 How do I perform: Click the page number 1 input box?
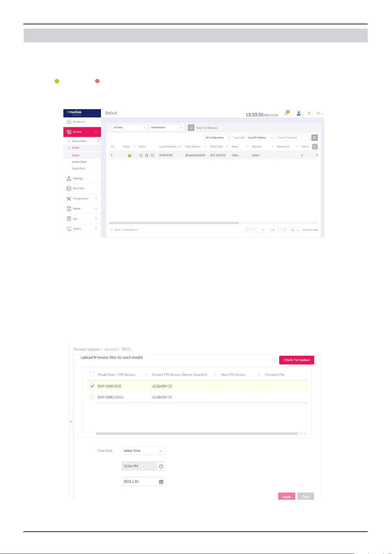263,230
